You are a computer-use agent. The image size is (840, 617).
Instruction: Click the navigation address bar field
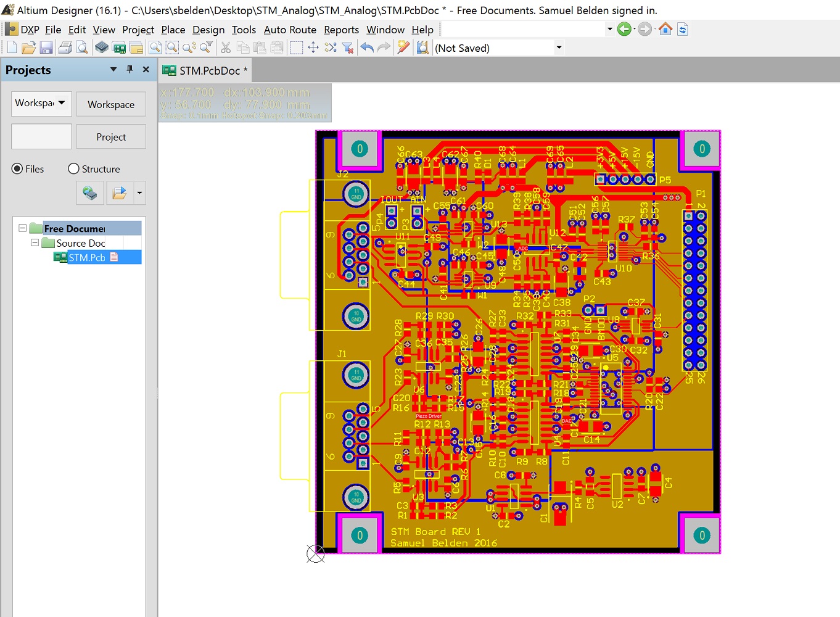(524, 29)
